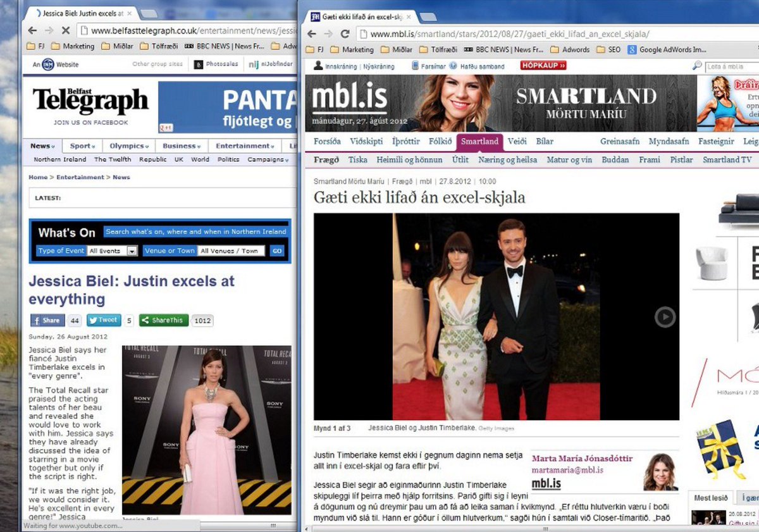Click forward arrow in Belfast Telegraph window

(x=49, y=30)
